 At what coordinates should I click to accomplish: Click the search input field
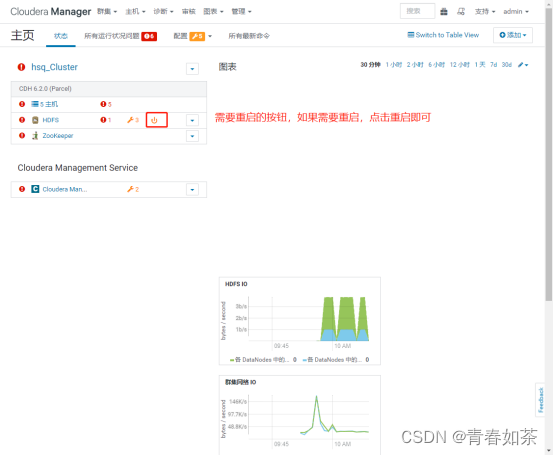tap(417, 11)
